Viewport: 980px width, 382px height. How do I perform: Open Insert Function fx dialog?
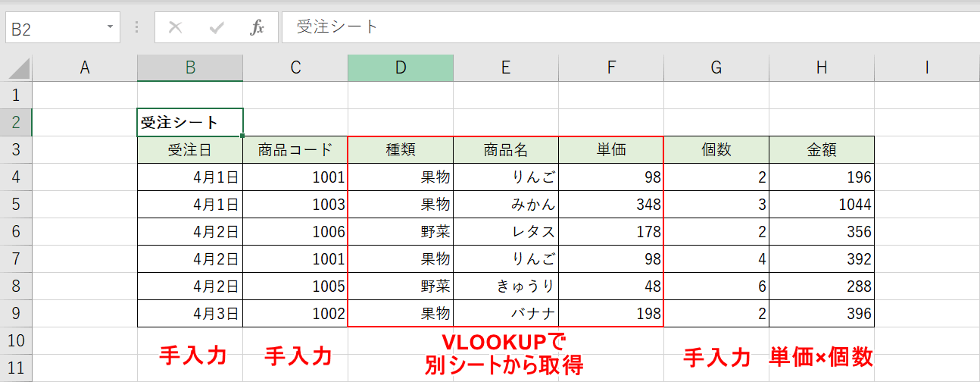click(257, 28)
